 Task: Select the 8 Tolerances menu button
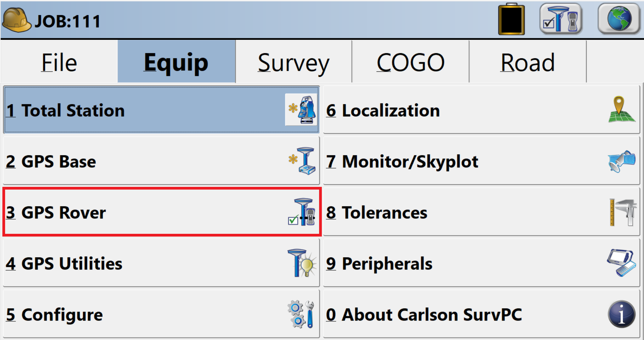(x=481, y=212)
